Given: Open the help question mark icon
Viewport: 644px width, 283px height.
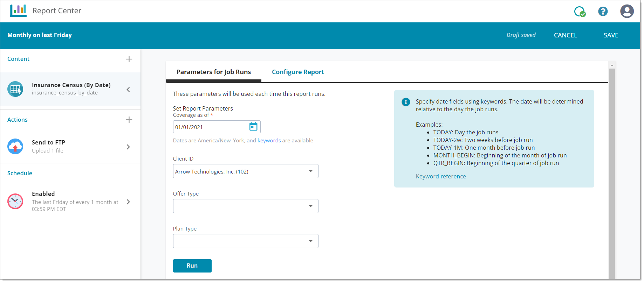Looking at the screenshot, I should (603, 12).
